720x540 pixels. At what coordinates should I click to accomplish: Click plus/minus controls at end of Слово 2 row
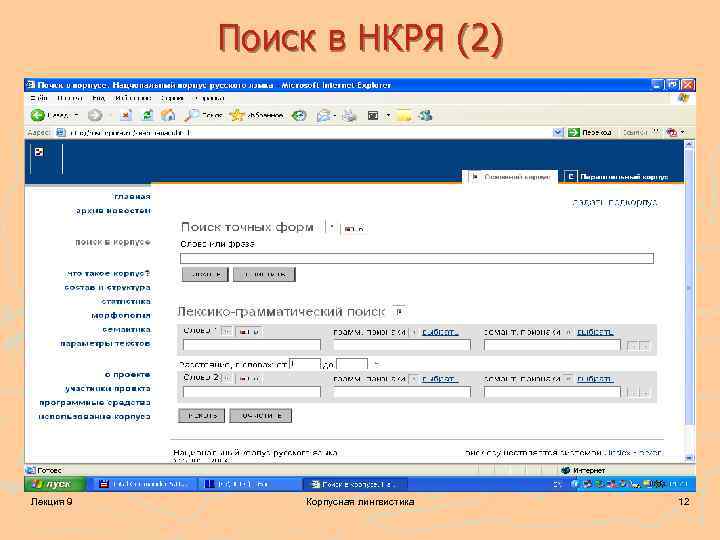point(638,393)
